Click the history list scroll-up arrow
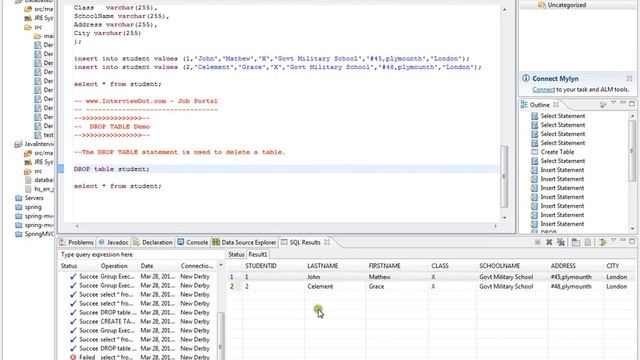This screenshot has width=640, height=360. 221,265
